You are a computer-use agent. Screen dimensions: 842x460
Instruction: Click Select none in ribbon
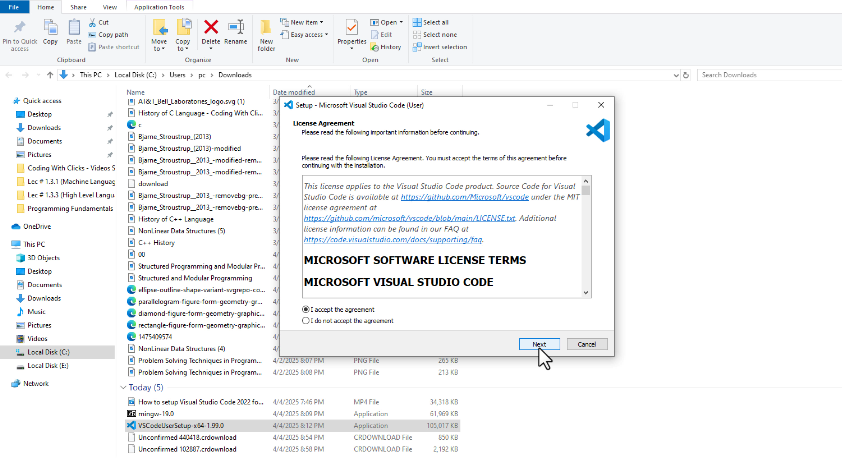[435, 35]
